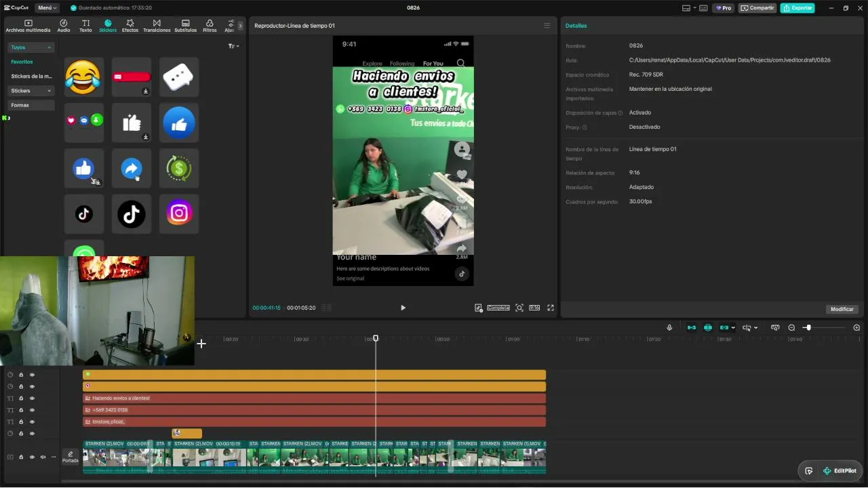The height and width of the screenshot is (488, 868).
Task: Click the Compartir button
Action: pos(757,8)
